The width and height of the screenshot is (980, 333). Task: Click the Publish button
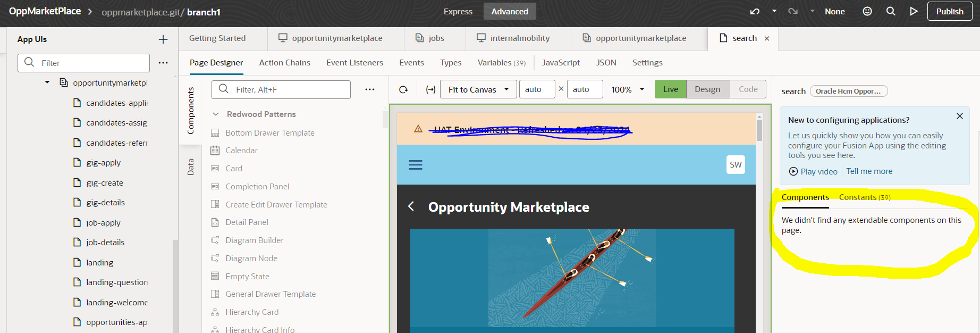tap(950, 11)
